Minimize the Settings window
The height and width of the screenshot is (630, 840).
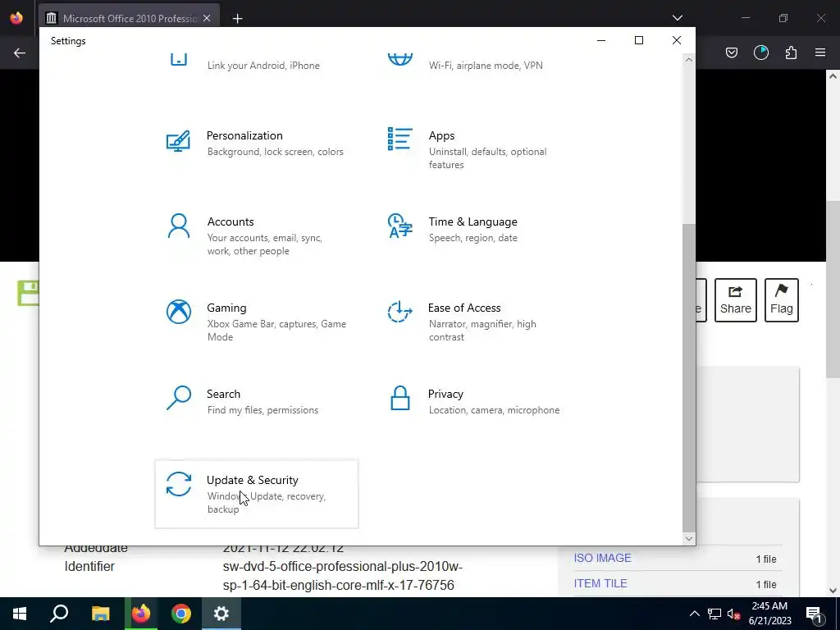click(x=601, y=41)
